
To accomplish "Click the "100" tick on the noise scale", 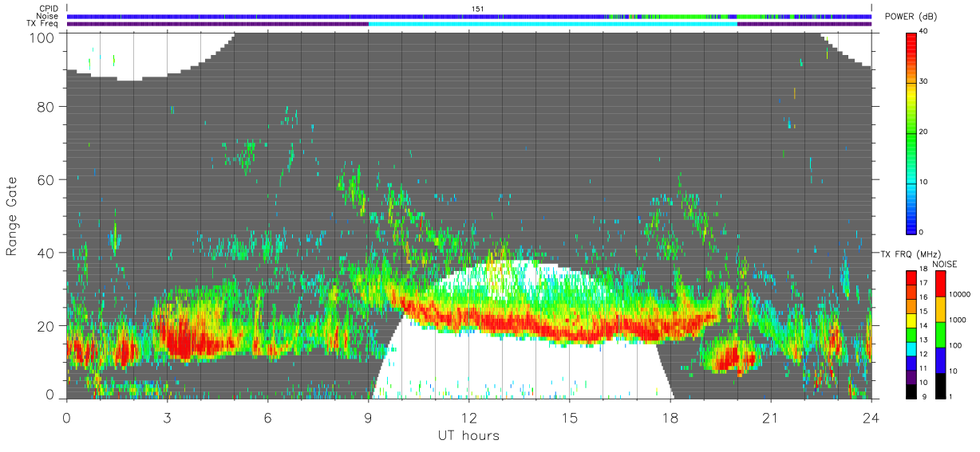I will coord(954,345).
